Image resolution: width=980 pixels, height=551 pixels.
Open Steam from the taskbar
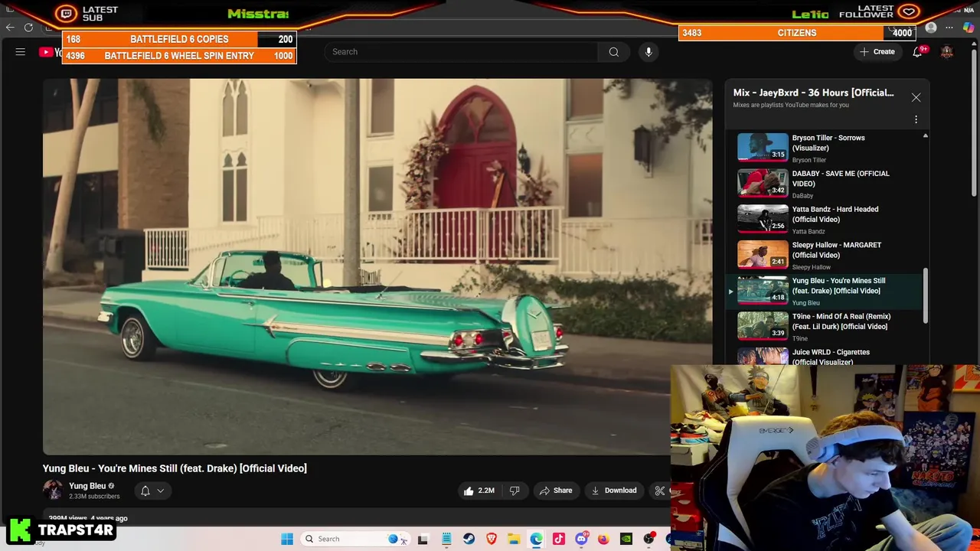[x=469, y=539]
